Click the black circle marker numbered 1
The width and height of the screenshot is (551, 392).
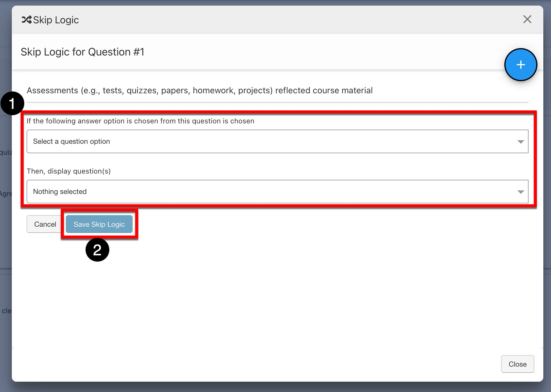point(12,103)
